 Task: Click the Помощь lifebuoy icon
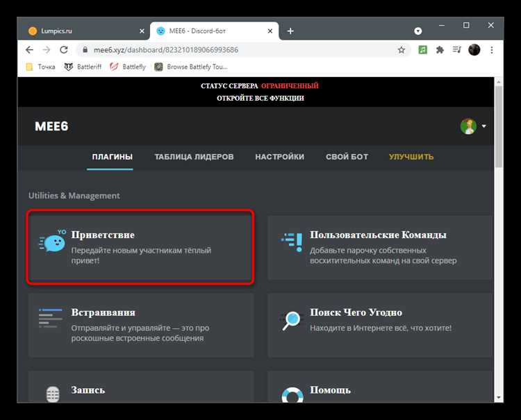(x=292, y=395)
